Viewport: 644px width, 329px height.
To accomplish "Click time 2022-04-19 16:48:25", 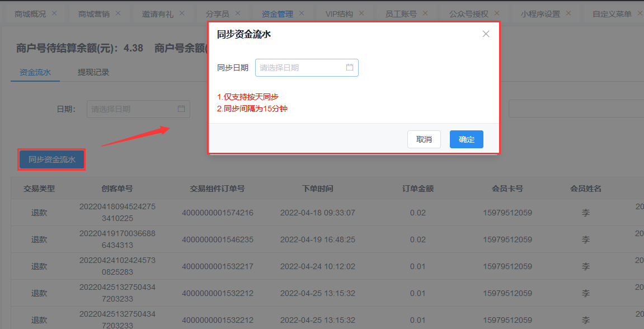I will click(317, 239).
